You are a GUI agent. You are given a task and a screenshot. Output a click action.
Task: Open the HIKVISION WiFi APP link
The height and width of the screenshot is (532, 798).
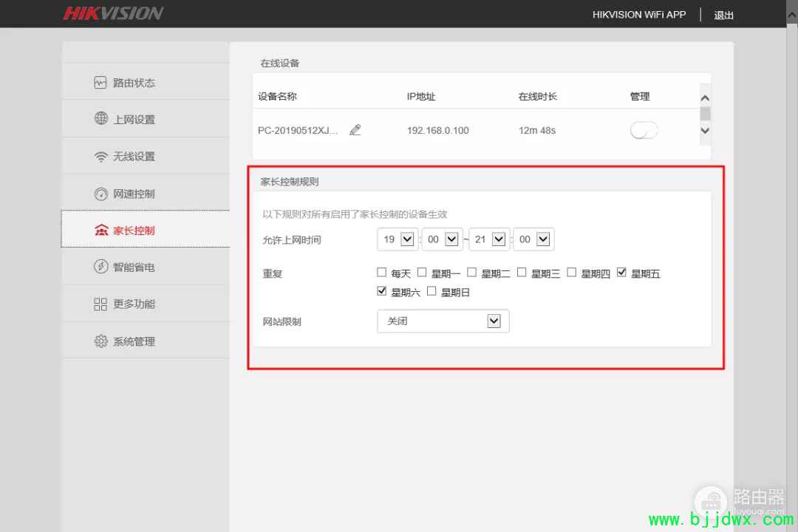639,15
